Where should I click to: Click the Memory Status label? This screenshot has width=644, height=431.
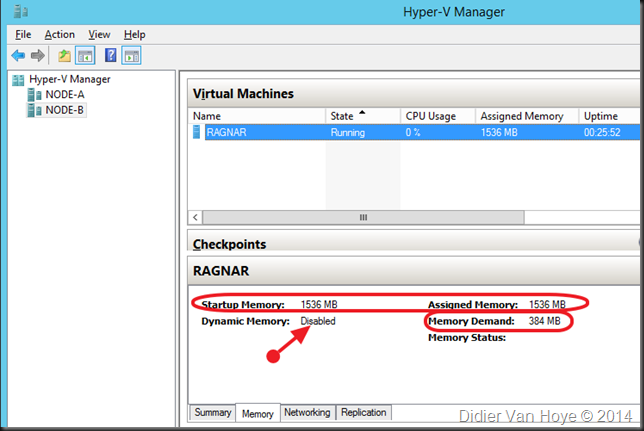467,338
